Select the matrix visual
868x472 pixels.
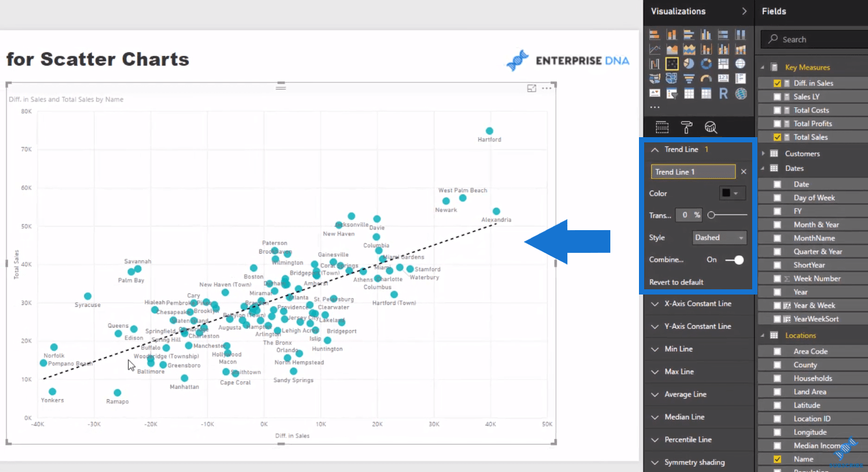706,94
